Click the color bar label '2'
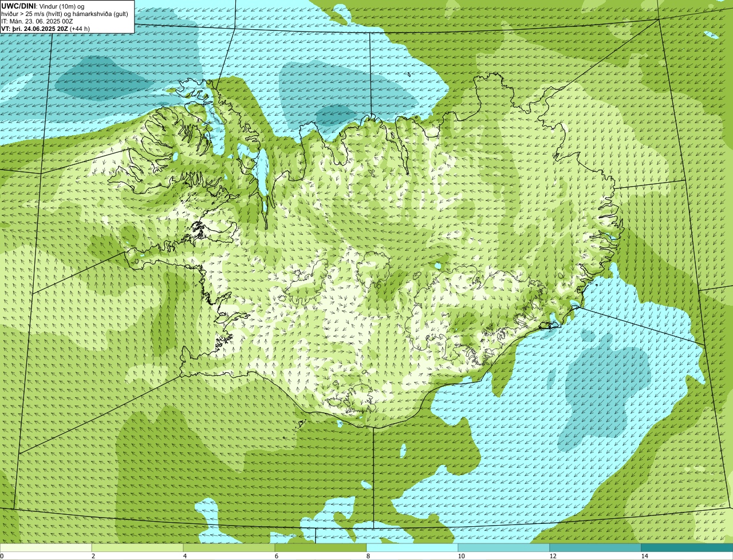Image resolution: width=733 pixels, height=560 pixels. (93, 556)
